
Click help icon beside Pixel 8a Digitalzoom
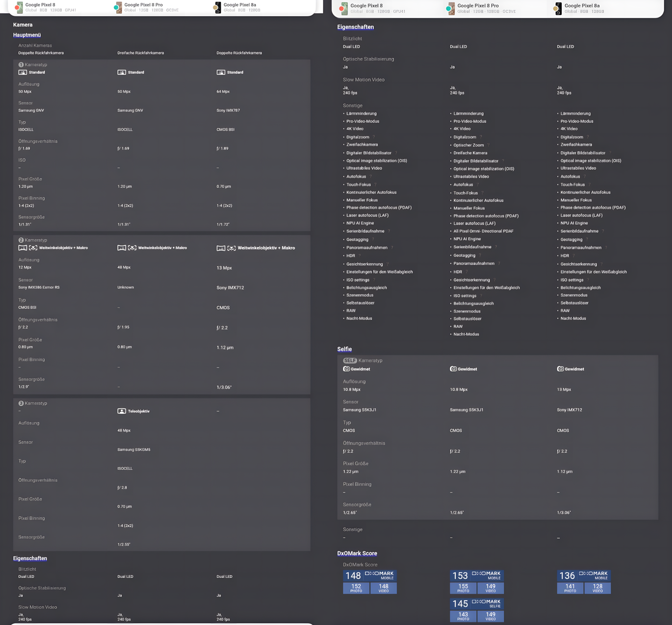(588, 137)
